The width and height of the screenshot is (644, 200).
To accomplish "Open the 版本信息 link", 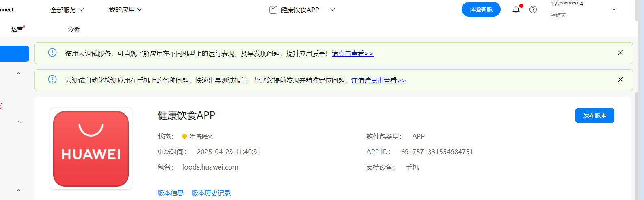I will coord(171,193).
